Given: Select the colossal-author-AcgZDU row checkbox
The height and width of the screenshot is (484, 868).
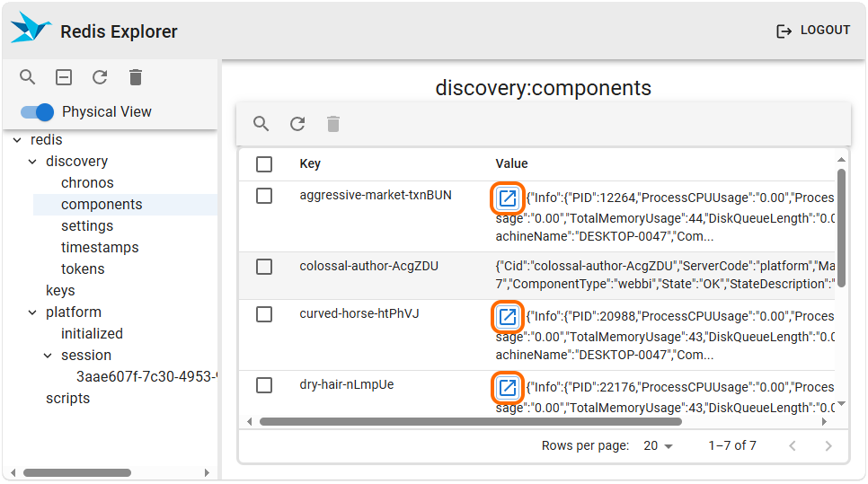Looking at the screenshot, I should 264,267.
